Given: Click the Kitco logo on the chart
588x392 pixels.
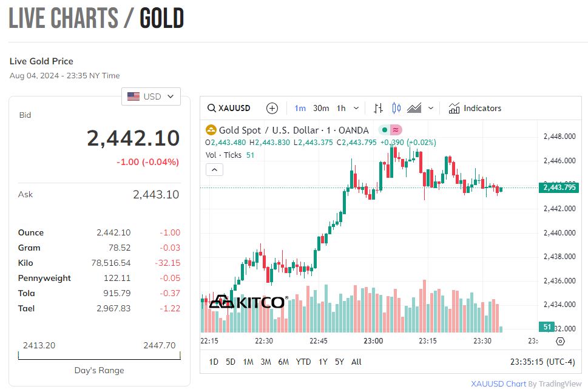Looking at the screenshot, I should click(247, 302).
